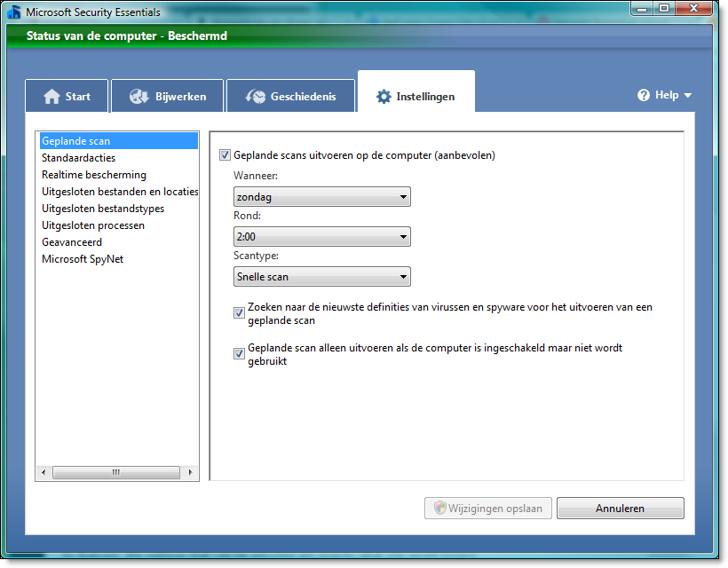The height and width of the screenshot is (568, 728).
Task: Click the Microsoft Security Essentials title bar icon
Action: (14, 12)
